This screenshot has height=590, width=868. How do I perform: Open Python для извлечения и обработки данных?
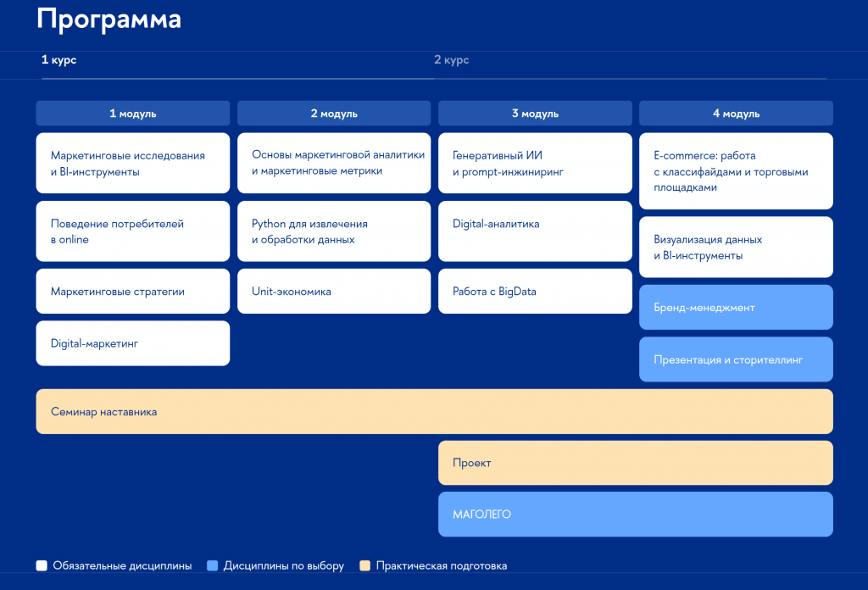334,231
